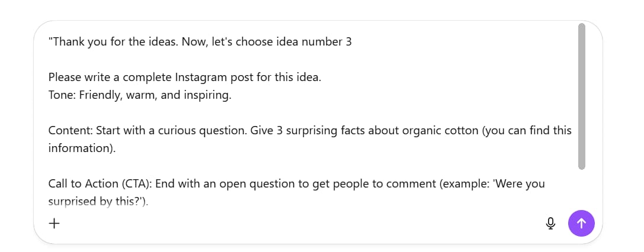Click the word 'Friendly' in the tone line
Screen dimensions: 644x252
click(x=104, y=95)
